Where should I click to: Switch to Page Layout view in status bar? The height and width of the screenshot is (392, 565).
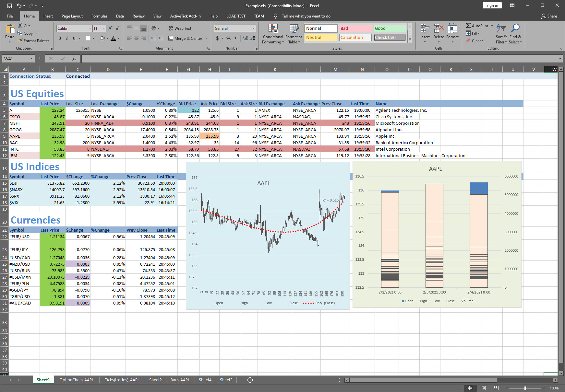coord(483,388)
